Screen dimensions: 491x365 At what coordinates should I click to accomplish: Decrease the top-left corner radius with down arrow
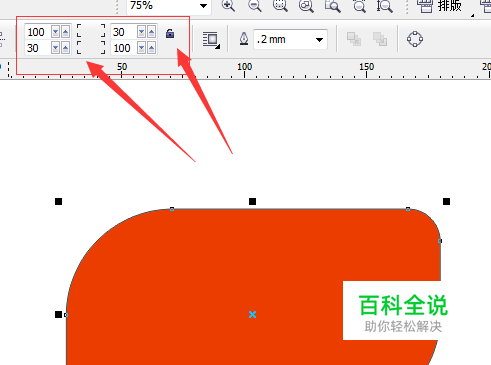(x=55, y=32)
